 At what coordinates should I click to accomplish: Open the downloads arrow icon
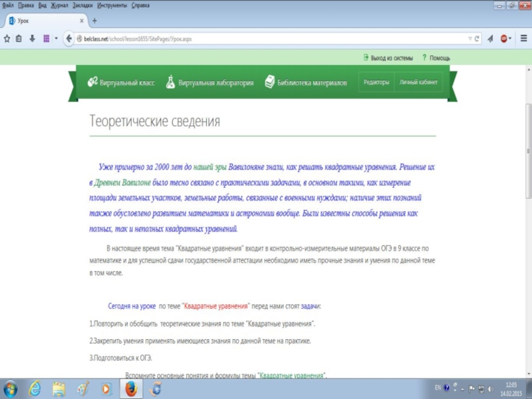(x=32, y=39)
